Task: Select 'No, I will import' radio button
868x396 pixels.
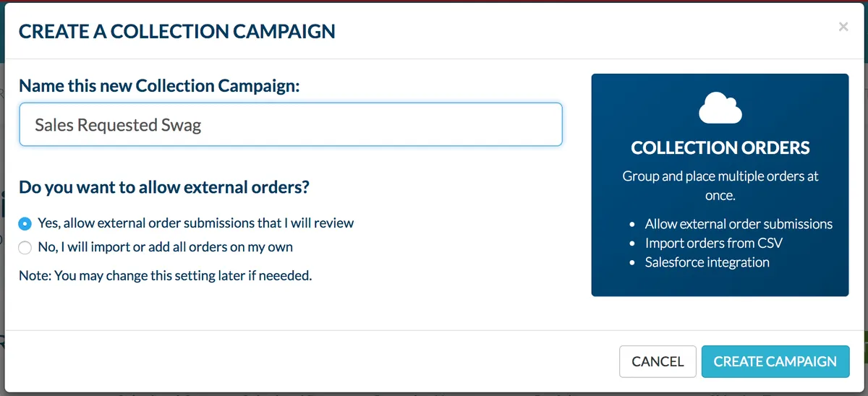Action: click(x=25, y=247)
